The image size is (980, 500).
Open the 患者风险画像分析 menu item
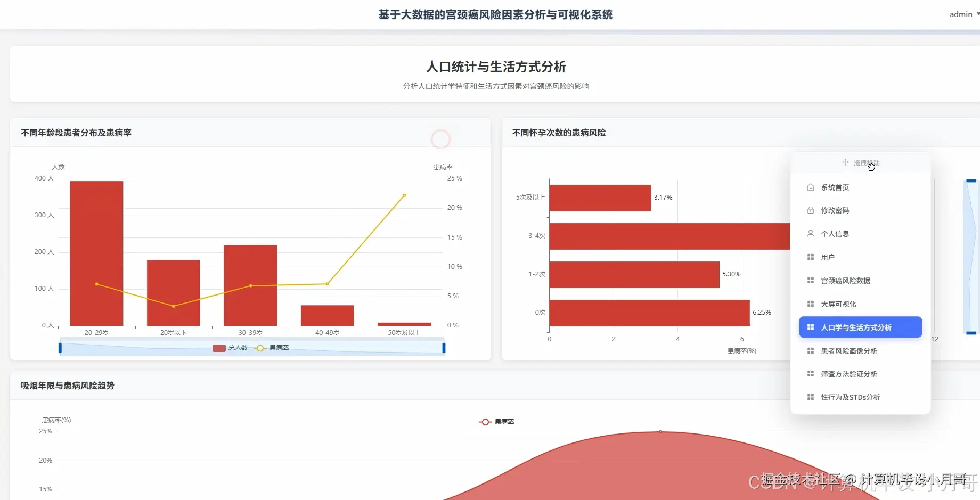860,351
